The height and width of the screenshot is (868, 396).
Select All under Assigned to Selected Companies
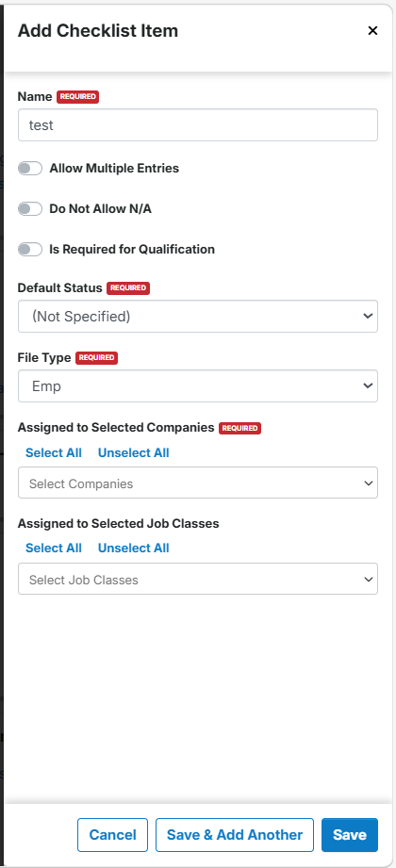click(x=54, y=452)
